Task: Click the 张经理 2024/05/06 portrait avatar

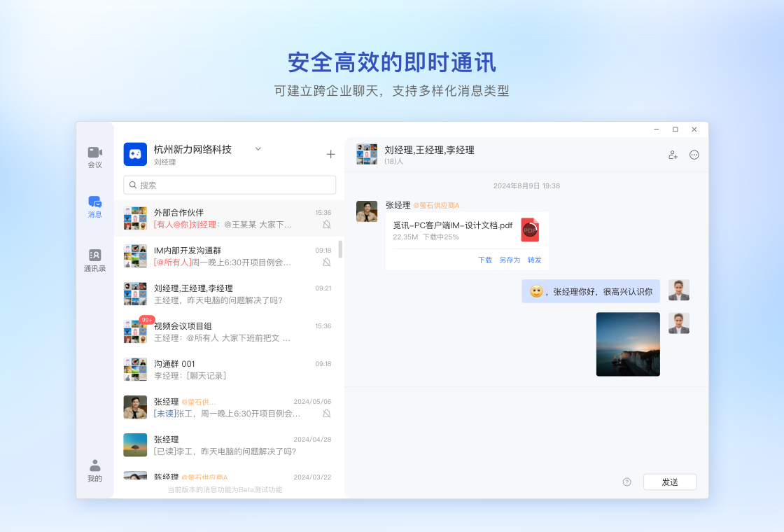Action: [136, 407]
